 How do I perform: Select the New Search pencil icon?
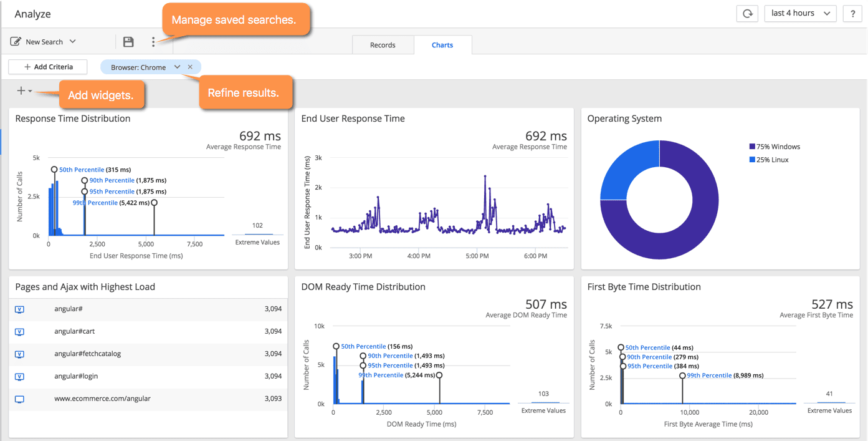pyautogui.click(x=15, y=41)
